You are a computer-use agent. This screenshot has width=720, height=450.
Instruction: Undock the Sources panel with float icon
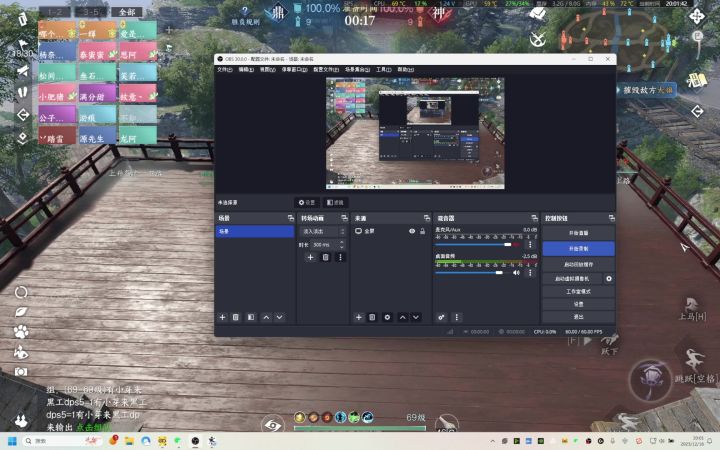coord(427,218)
